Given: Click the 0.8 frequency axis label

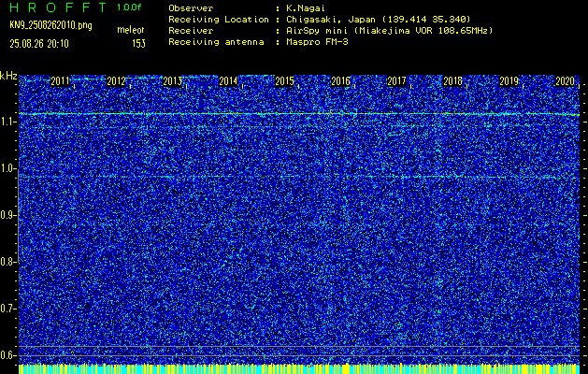Looking at the screenshot, I should (7, 262).
